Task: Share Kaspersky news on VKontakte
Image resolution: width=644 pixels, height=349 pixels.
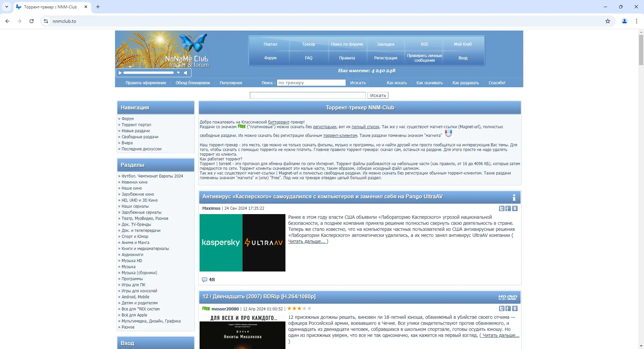Action: pos(515,208)
